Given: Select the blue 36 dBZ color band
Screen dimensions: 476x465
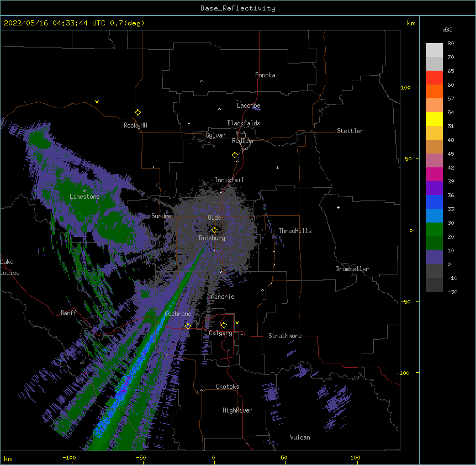Looking at the screenshot, I should [x=434, y=202].
